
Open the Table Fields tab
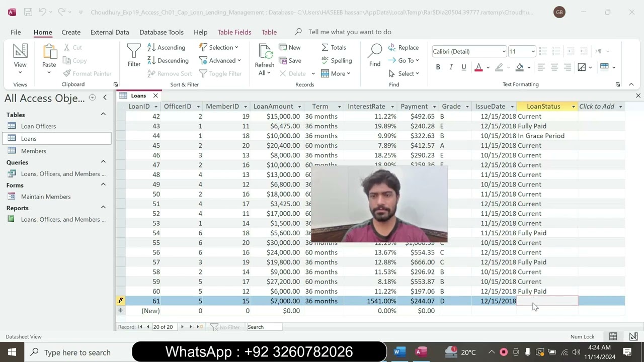(234, 32)
